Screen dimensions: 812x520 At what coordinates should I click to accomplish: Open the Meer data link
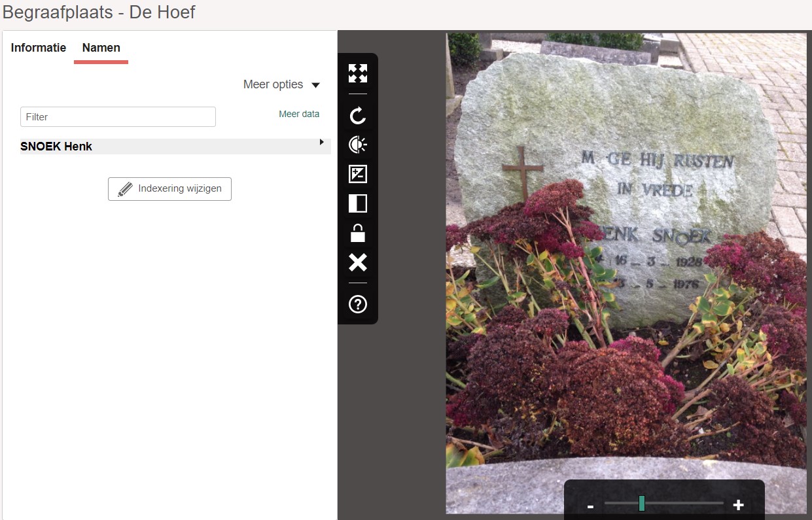coord(299,114)
